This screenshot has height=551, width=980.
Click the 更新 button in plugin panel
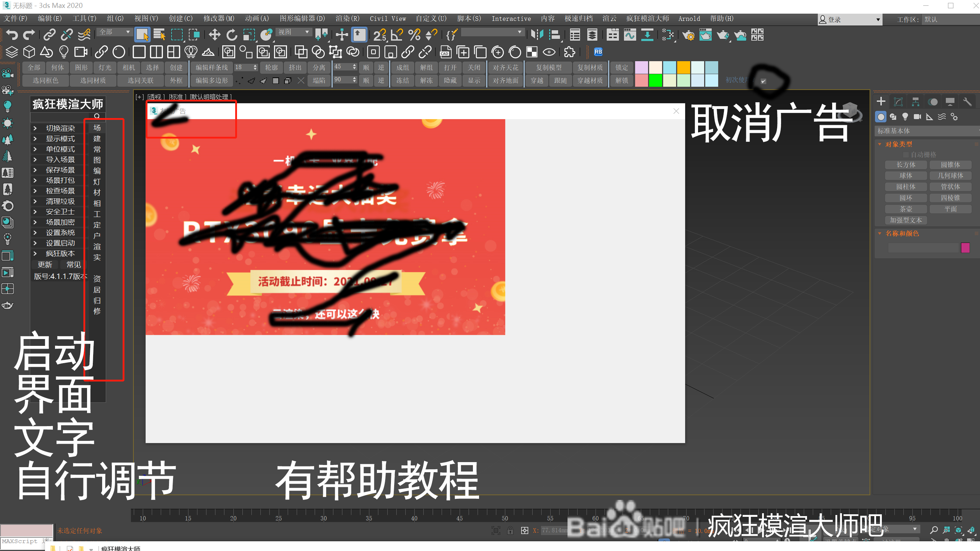[45, 265]
